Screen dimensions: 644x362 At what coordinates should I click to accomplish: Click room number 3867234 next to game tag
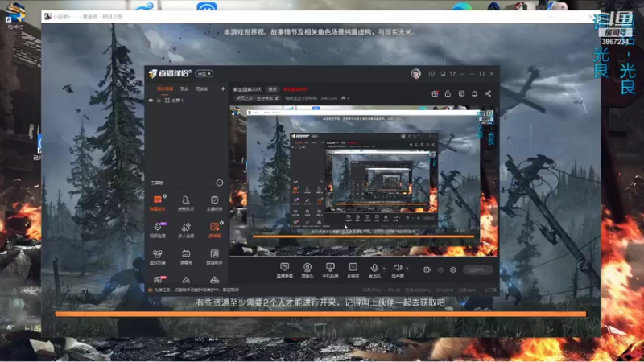[328, 98]
